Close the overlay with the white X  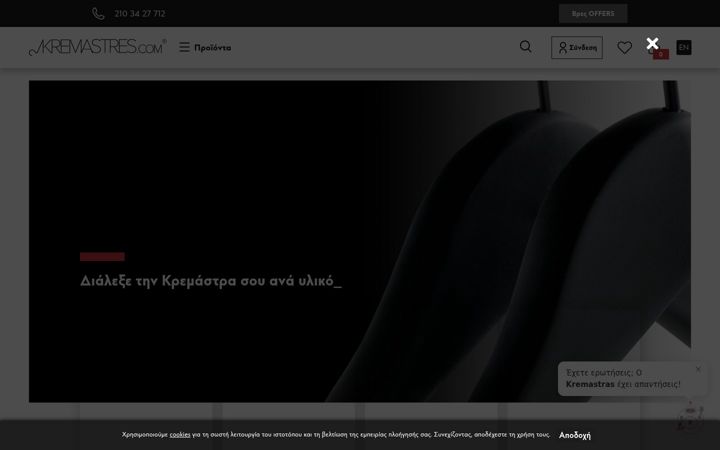click(652, 44)
